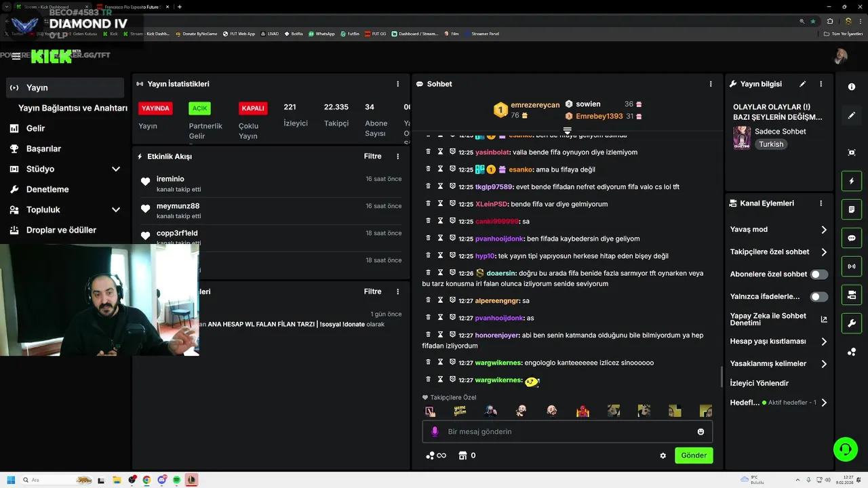Click the Turkish language tag

point(771,144)
